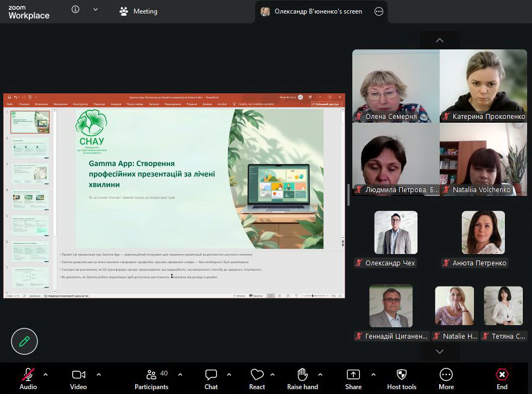Click the Share screen icon
The height and width of the screenshot is (394, 532).
pos(353,375)
